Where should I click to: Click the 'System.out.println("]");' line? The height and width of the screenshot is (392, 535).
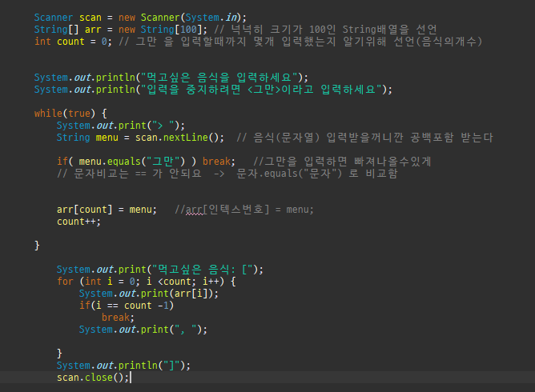click(x=123, y=366)
